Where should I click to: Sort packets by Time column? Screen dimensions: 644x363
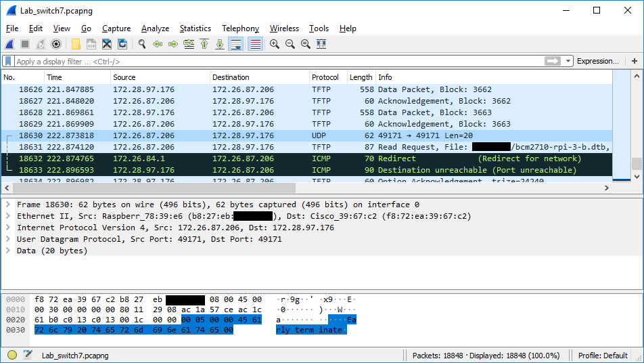point(77,77)
